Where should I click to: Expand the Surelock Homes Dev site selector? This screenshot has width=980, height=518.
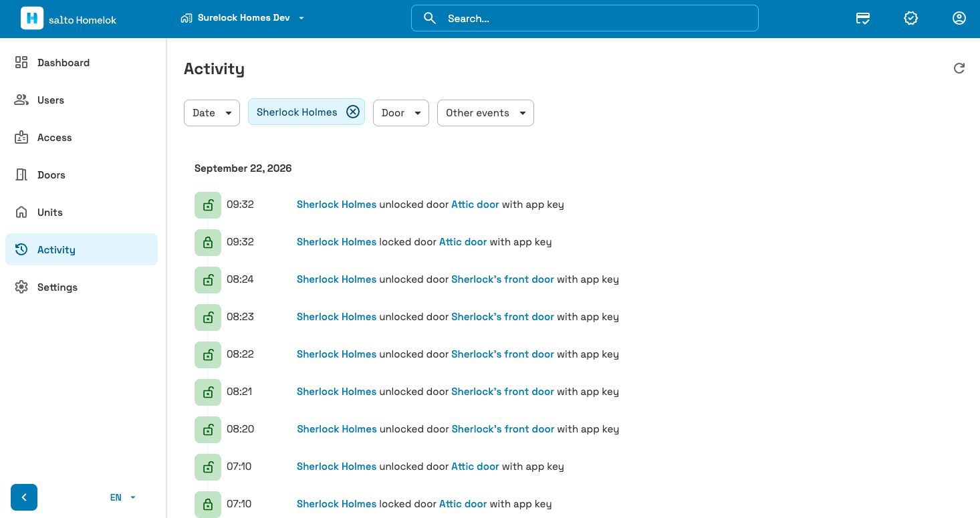click(243, 19)
